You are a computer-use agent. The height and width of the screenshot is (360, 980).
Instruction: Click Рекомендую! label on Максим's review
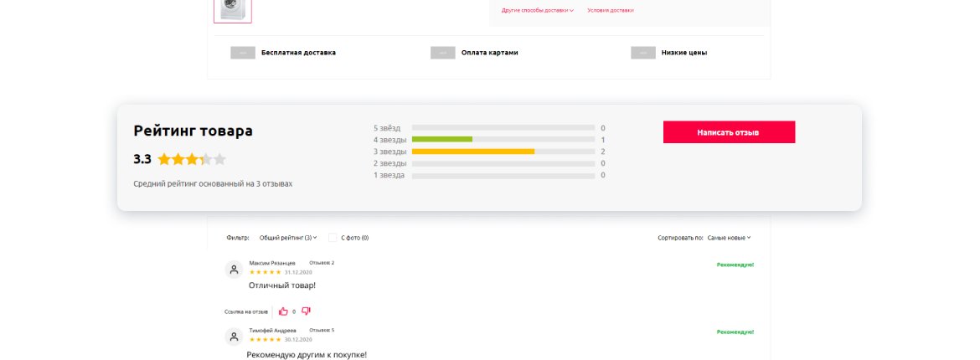(735, 265)
